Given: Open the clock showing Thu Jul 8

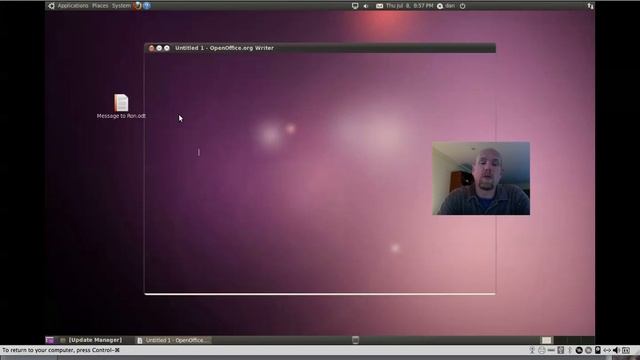Looking at the screenshot, I should tap(409, 6).
